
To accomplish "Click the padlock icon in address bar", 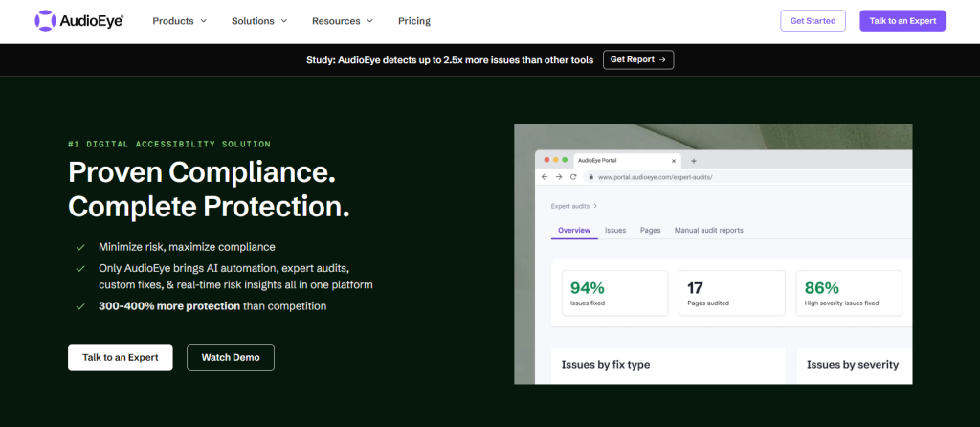I will pyautogui.click(x=591, y=177).
